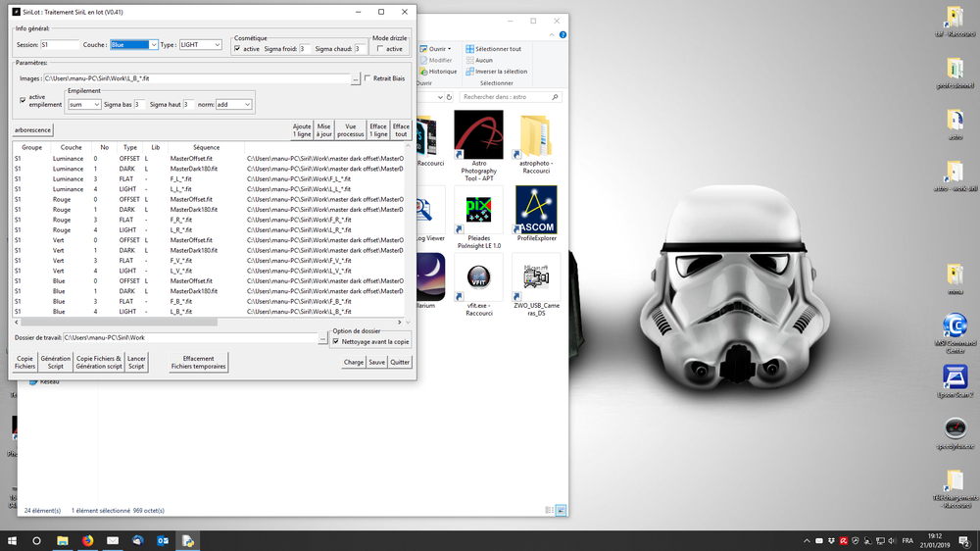Open Firefox from the taskbar
980x551 pixels.
tap(87, 540)
